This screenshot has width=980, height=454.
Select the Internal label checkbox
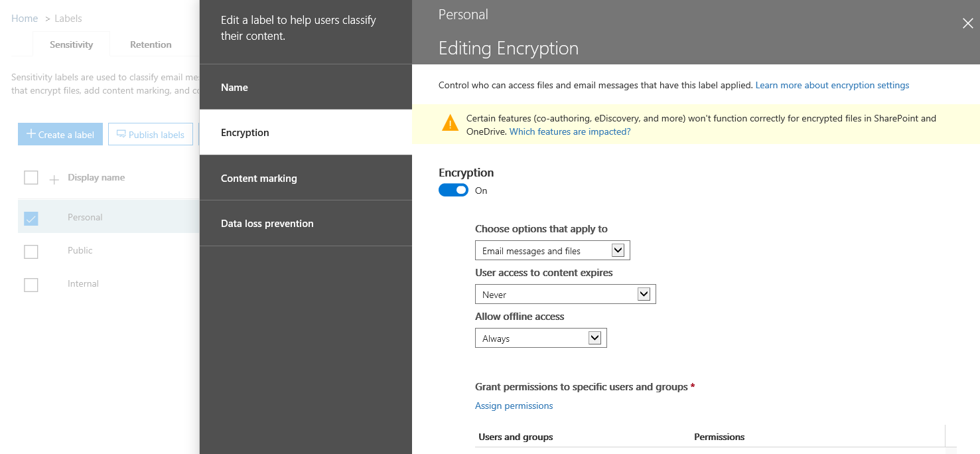click(31, 285)
